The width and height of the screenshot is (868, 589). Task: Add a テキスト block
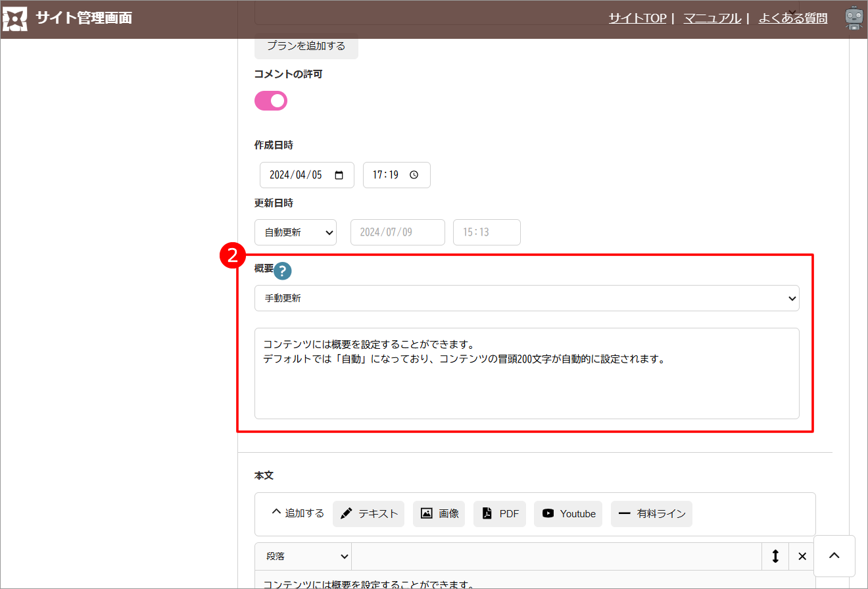(368, 514)
